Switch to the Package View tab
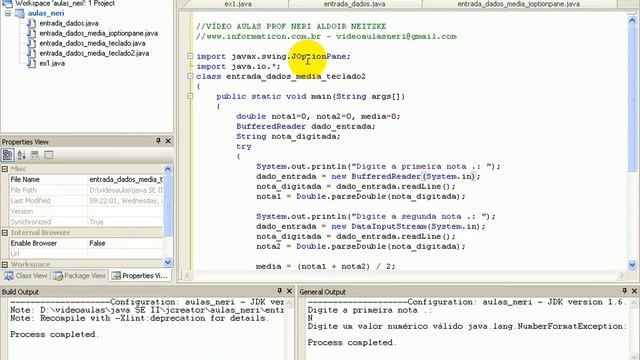Screen dimensions: 640x360 [x=80, y=276]
